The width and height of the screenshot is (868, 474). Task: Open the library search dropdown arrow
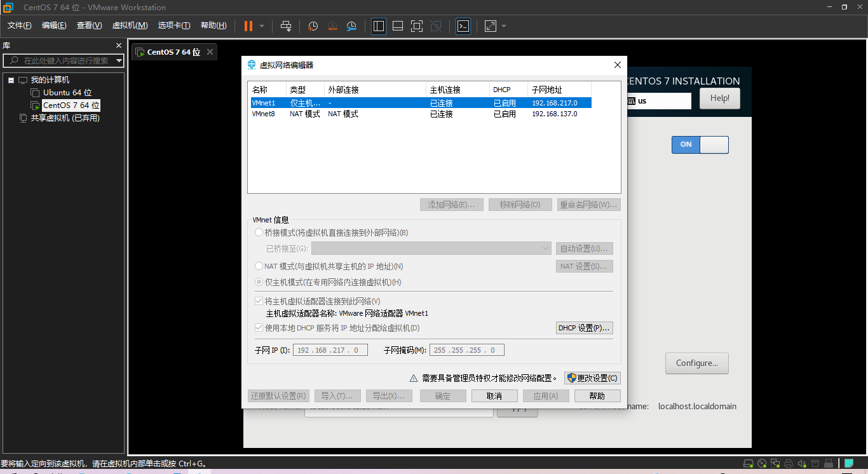[119, 60]
